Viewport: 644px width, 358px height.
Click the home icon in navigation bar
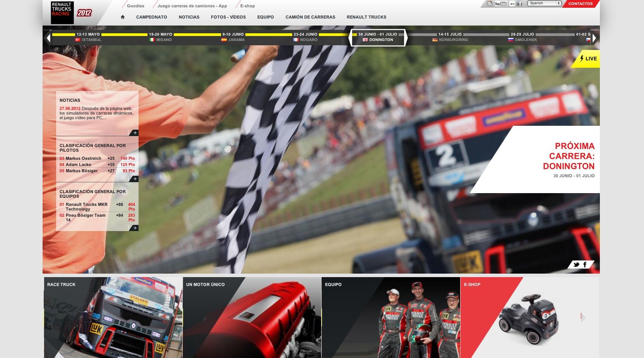(x=123, y=17)
